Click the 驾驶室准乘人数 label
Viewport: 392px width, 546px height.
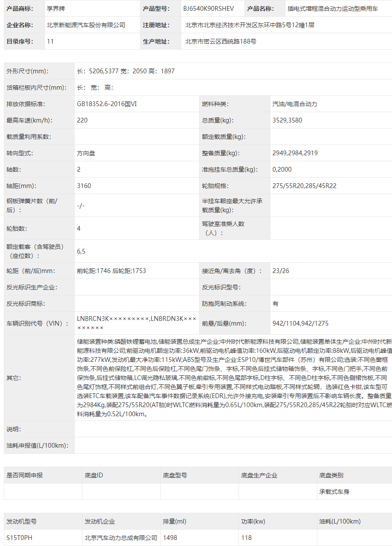pos(223,228)
